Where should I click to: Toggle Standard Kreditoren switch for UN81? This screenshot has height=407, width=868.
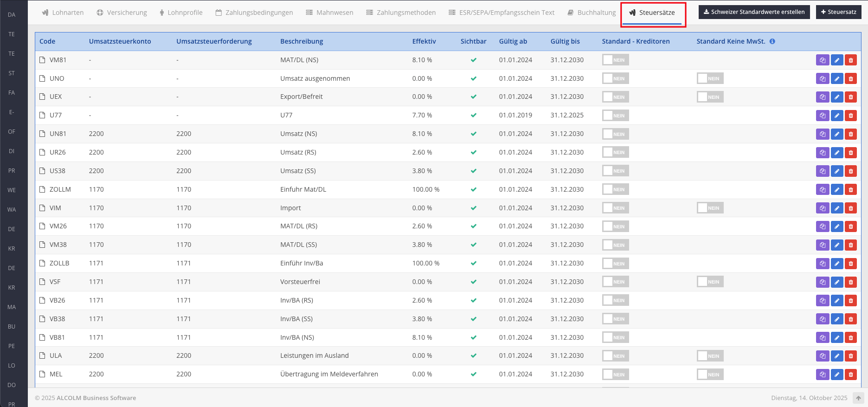615,134
